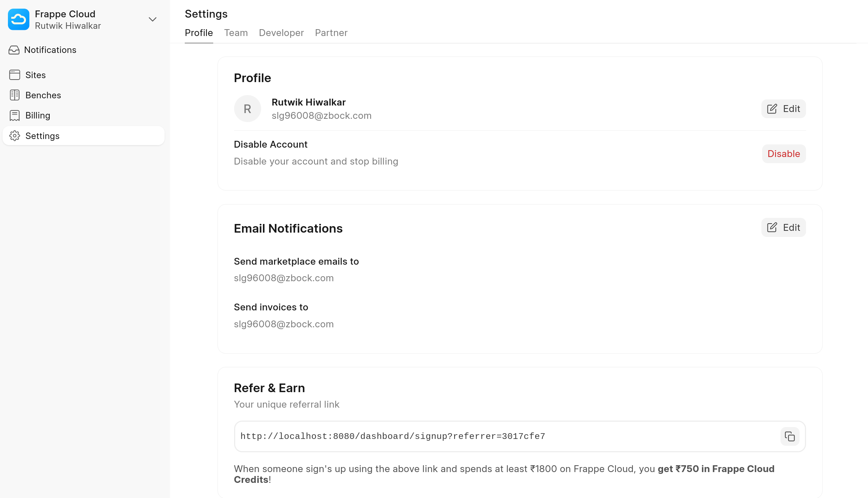The image size is (868, 498).
Task: Select the Partner tab
Action: click(331, 33)
